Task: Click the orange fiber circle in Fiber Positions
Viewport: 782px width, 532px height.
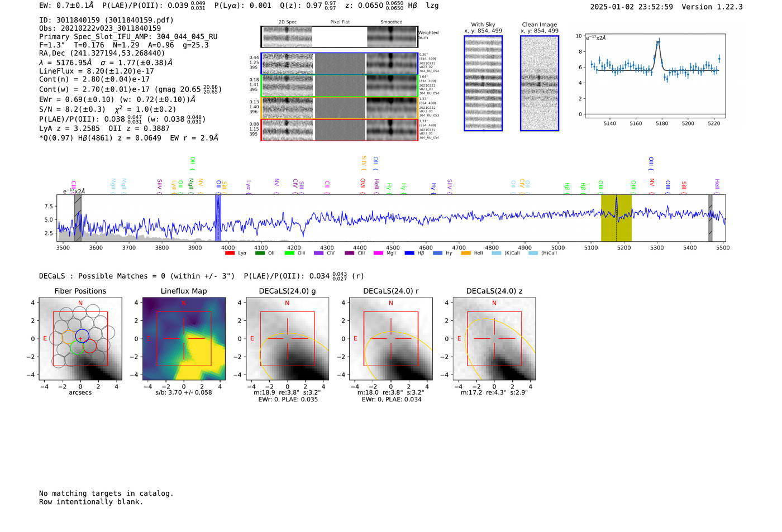Action: point(68,337)
